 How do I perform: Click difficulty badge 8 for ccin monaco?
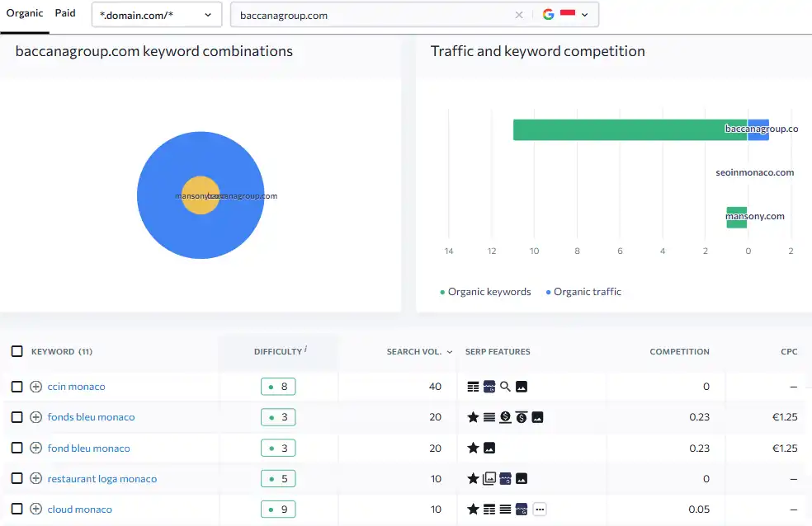point(278,387)
